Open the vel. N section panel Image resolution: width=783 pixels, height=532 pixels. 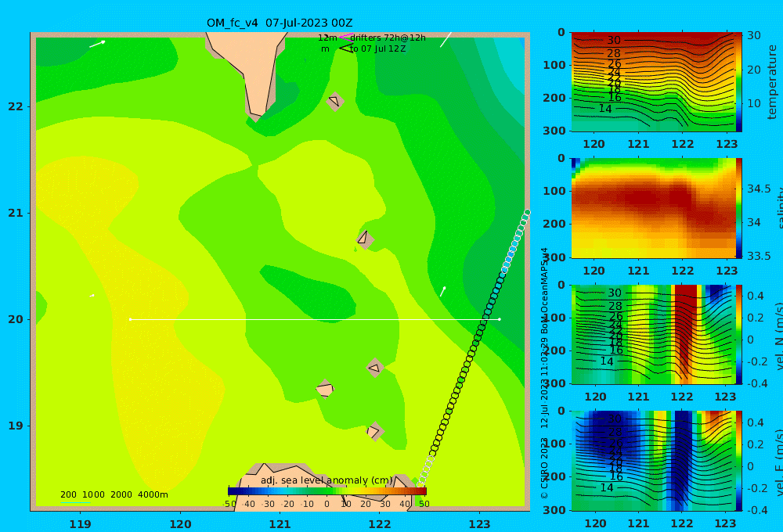click(653, 334)
